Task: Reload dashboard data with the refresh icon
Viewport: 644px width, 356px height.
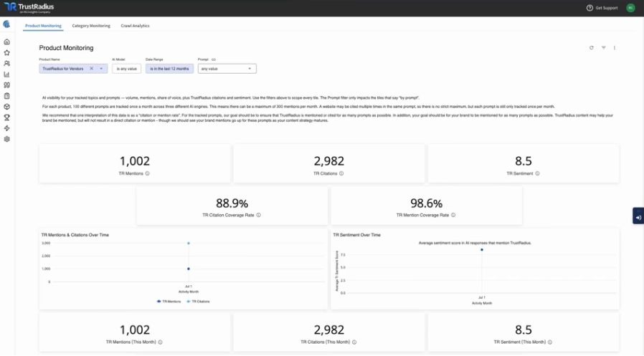Action: 592,47
